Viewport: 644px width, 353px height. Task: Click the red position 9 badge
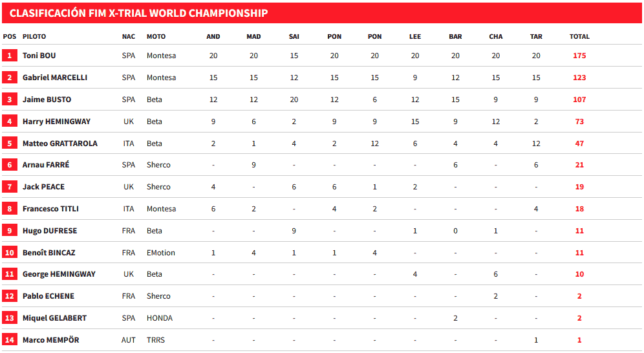[x=10, y=231]
